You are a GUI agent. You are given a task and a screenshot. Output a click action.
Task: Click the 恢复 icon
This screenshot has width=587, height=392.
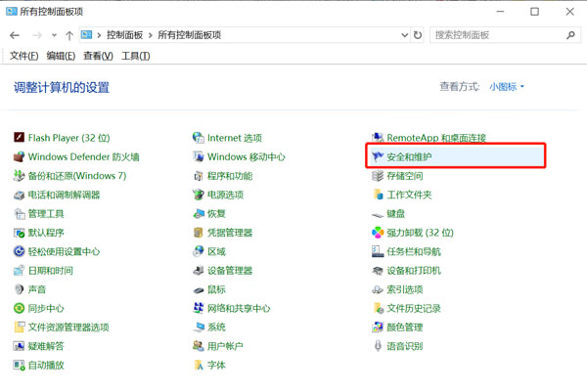(198, 213)
